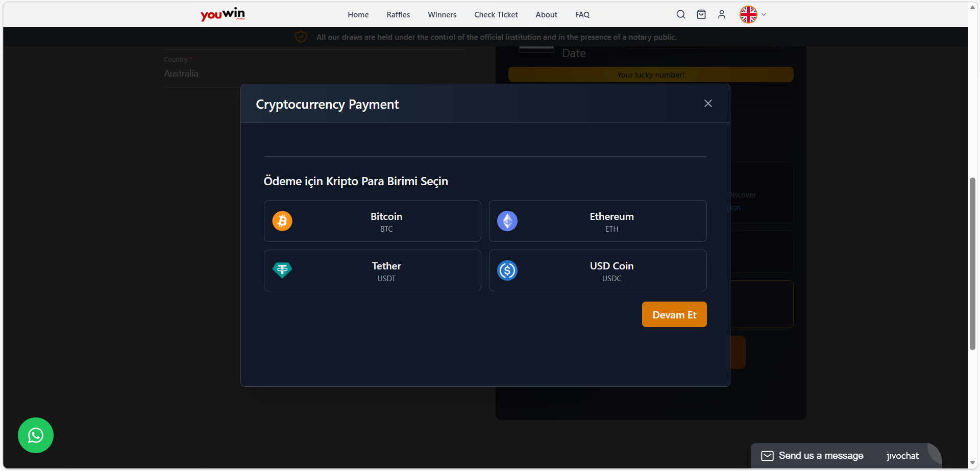Choose the Ethereum payment option card
Image resolution: width=980 pixels, height=471 pixels.
pyautogui.click(x=597, y=221)
